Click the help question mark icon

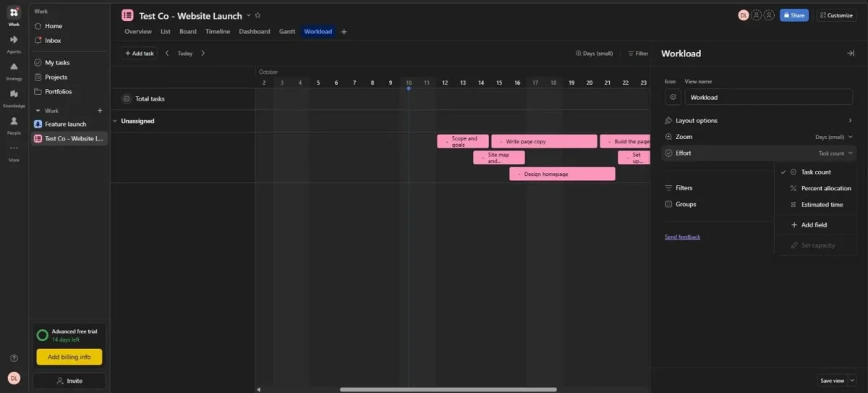click(14, 358)
